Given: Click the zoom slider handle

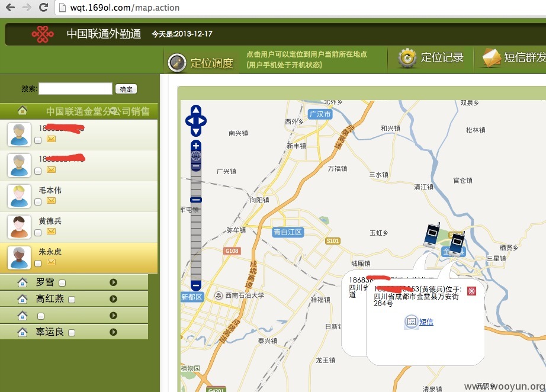Looking at the screenshot, I should (x=196, y=200).
